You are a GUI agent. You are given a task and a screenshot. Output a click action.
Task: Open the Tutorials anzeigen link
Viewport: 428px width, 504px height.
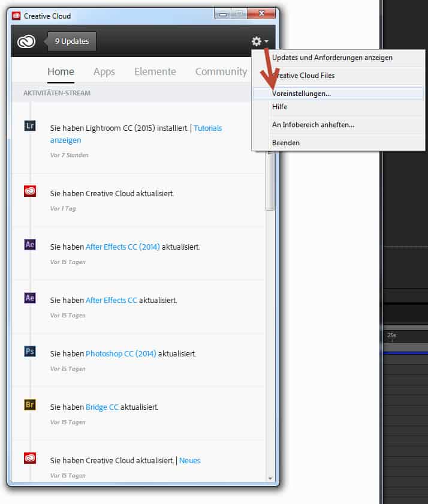[x=65, y=140]
